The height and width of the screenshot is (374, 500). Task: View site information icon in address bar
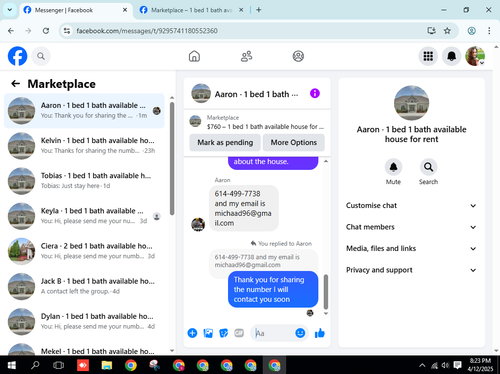pyautogui.click(x=67, y=31)
